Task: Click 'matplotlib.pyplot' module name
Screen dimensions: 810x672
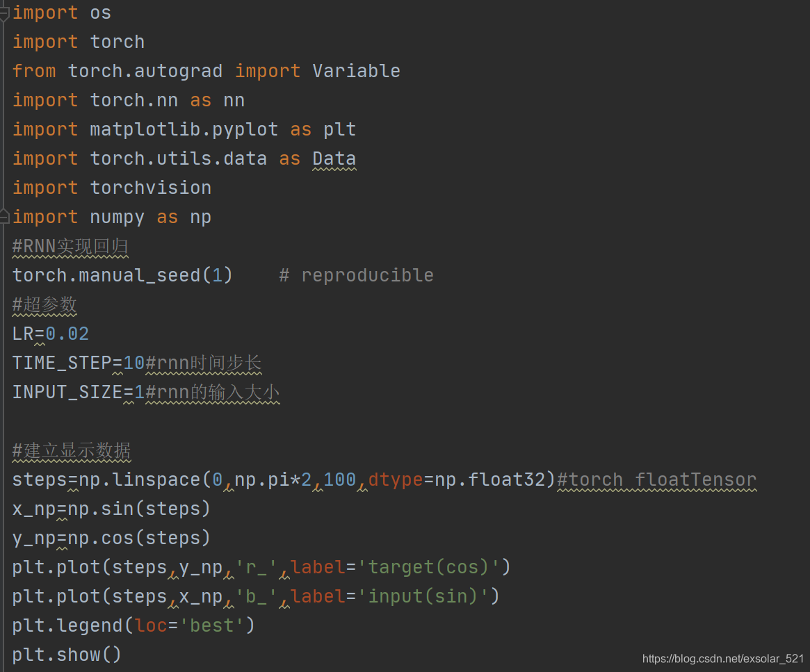Action: pyautogui.click(x=184, y=129)
